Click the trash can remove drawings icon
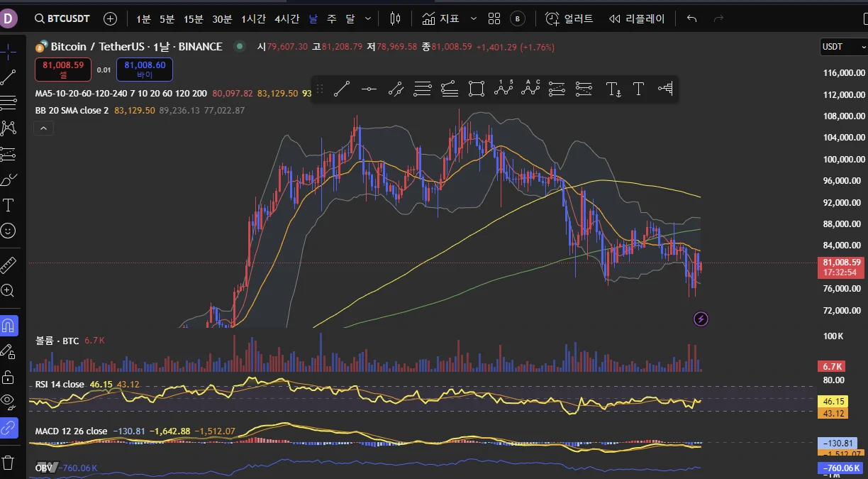 [9, 463]
